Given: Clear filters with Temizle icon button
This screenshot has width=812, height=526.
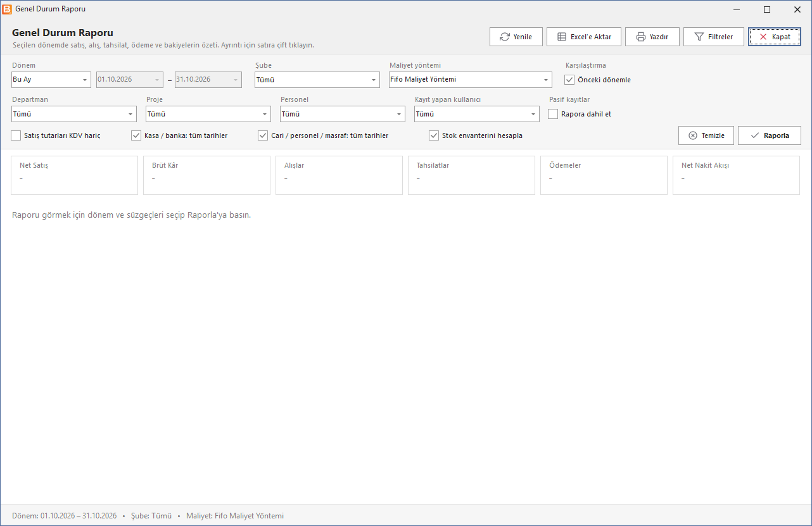Looking at the screenshot, I should tap(706, 135).
